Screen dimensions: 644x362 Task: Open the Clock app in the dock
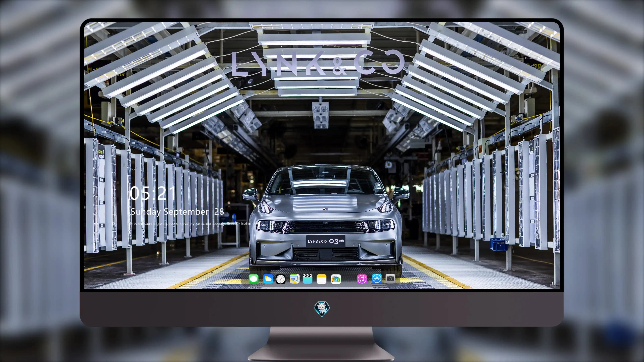(281, 279)
